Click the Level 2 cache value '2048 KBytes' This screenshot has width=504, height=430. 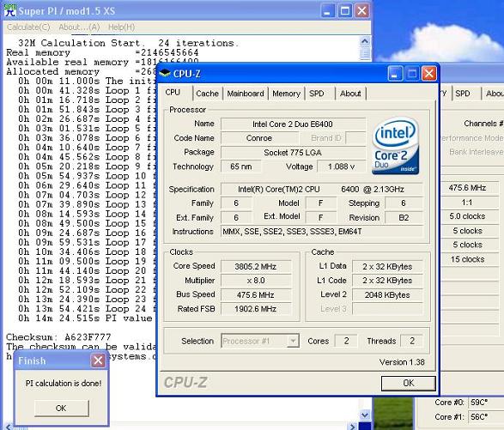tap(387, 294)
